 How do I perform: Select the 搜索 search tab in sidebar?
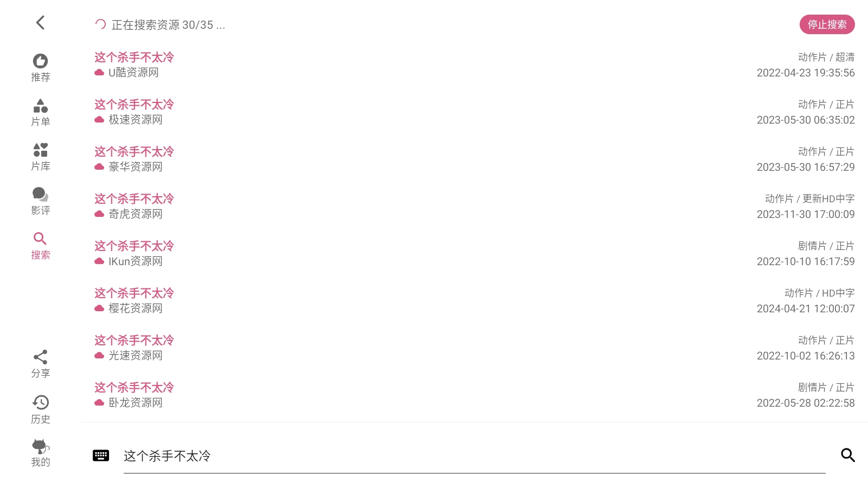(x=40, y=246)
